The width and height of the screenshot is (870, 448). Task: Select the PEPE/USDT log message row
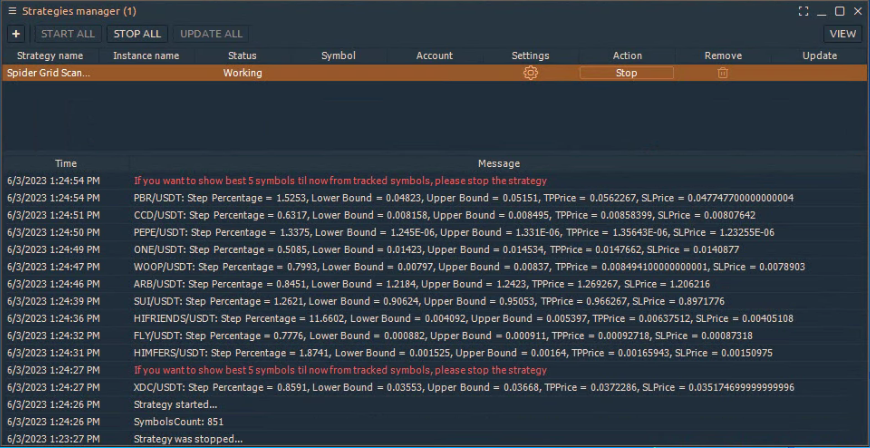[454, 232]
